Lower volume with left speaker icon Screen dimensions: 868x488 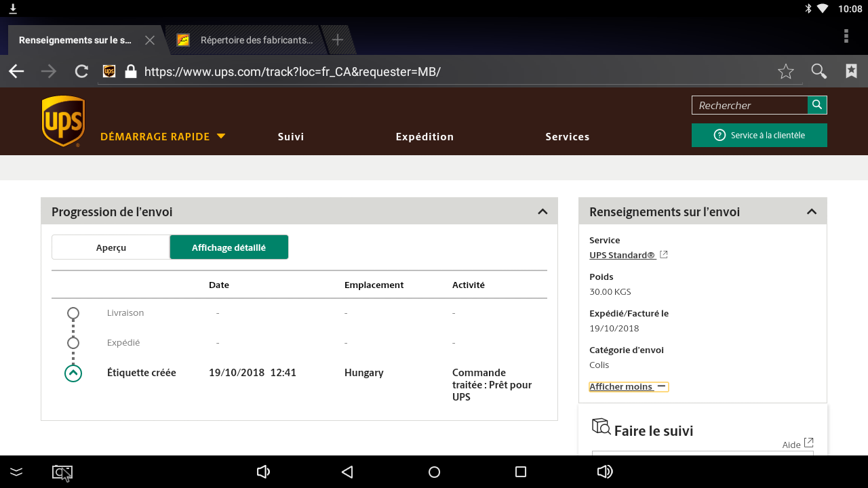(263, 472)
